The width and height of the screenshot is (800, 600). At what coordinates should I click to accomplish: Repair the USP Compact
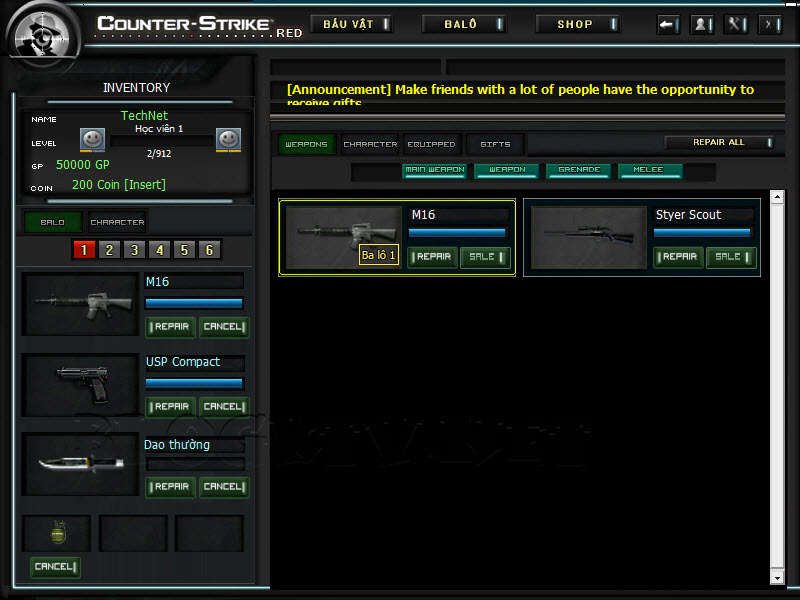pos(170,407)
